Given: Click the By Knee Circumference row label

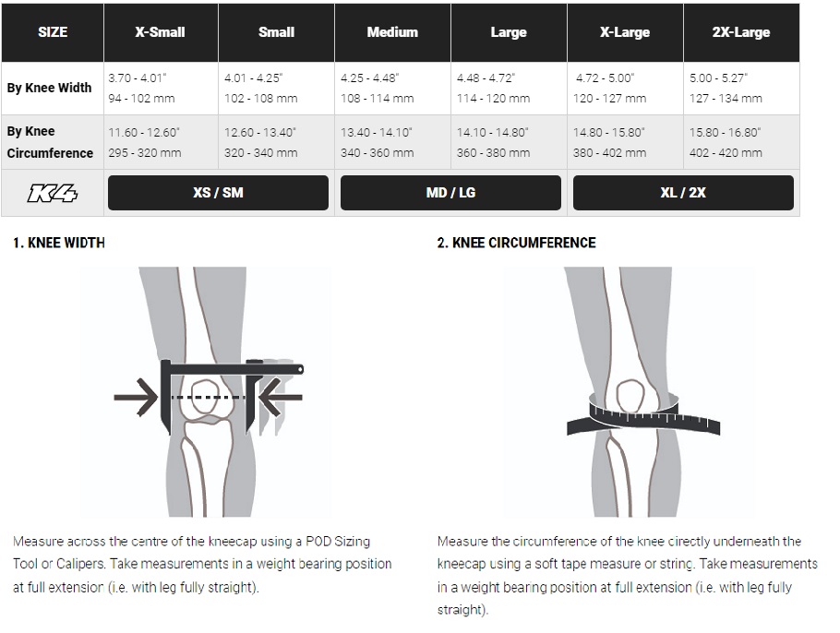Looking at the screenshot, I should pos(50,142).
